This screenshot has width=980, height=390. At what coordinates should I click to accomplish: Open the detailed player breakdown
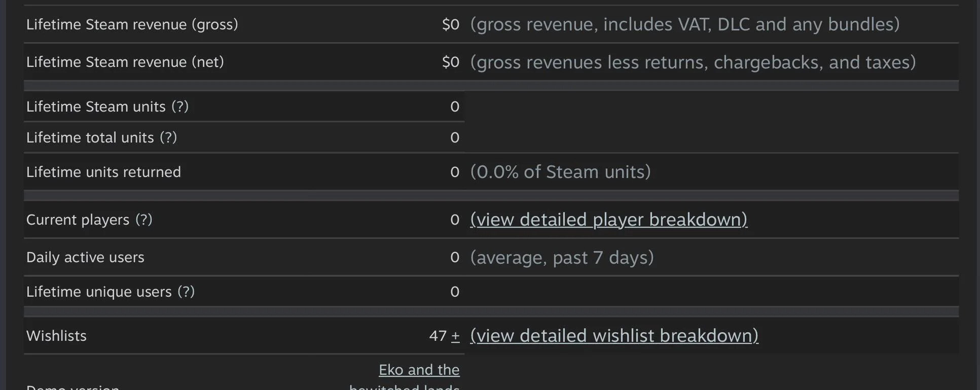[609, 219]
